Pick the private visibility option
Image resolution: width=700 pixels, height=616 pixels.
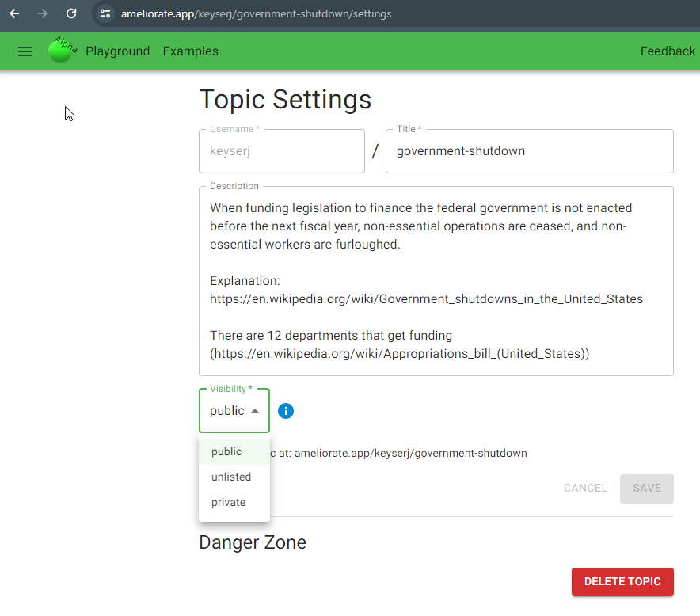click(x=234, y=503)
